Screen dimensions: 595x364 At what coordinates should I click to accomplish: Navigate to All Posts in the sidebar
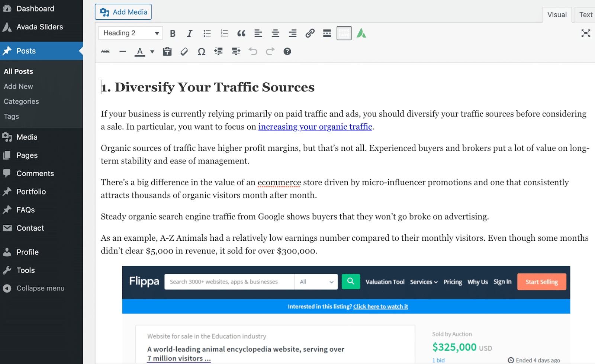18,71
